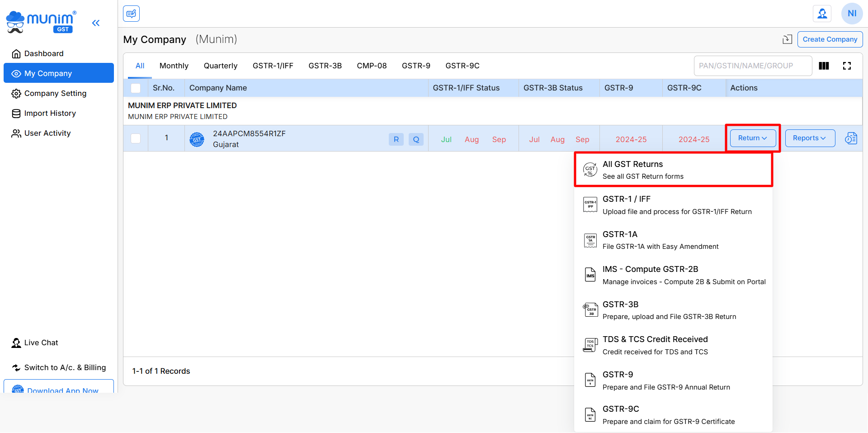
Task: Click Jul under GSTR-3B Status
Action: tap(534, 139)
